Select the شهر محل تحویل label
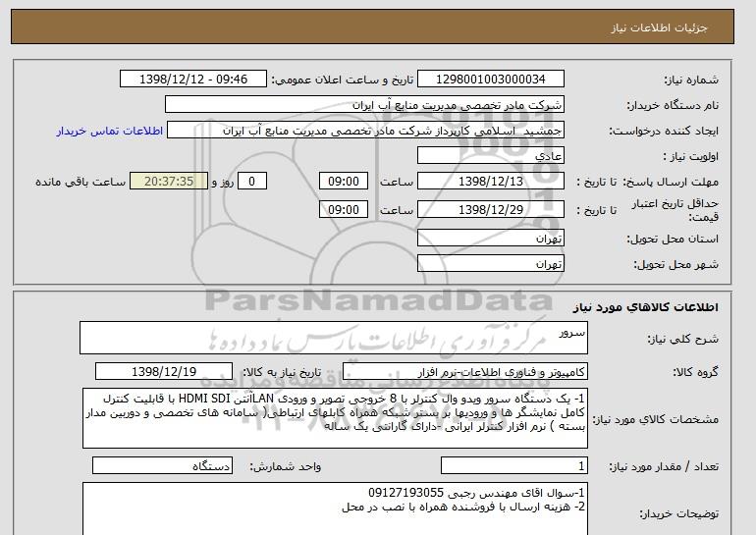The image size is (756, 535). coord(675,264)
